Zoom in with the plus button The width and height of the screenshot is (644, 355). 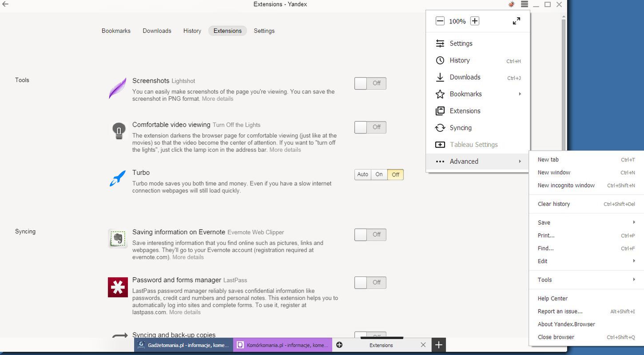coord(475,21)
